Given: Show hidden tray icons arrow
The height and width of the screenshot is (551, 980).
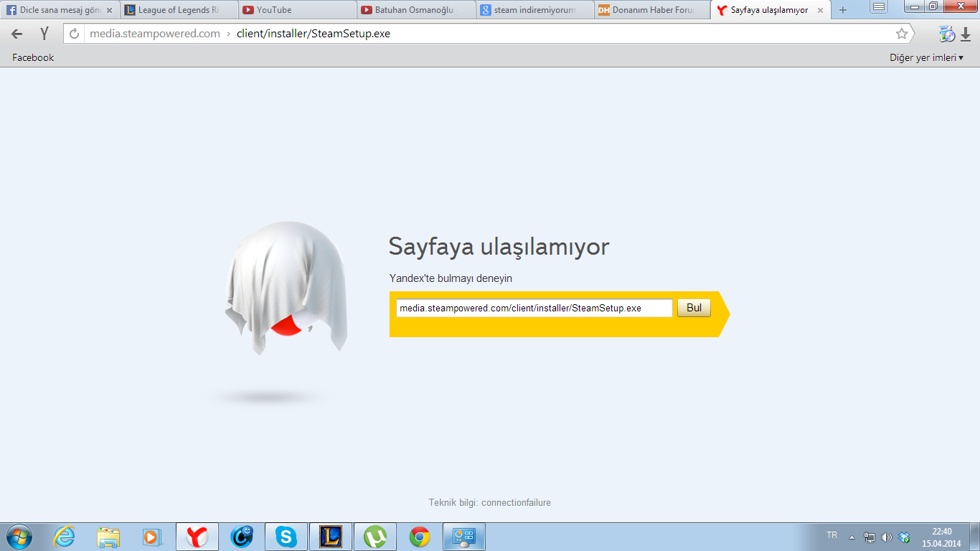Looking at the screenshot, I should coord(852,537).
